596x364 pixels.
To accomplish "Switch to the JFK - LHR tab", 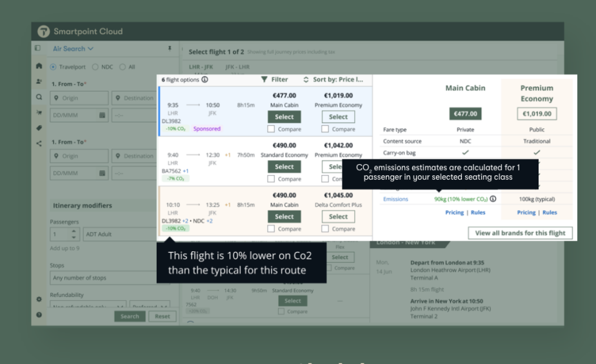I will [x=237, y=67].
